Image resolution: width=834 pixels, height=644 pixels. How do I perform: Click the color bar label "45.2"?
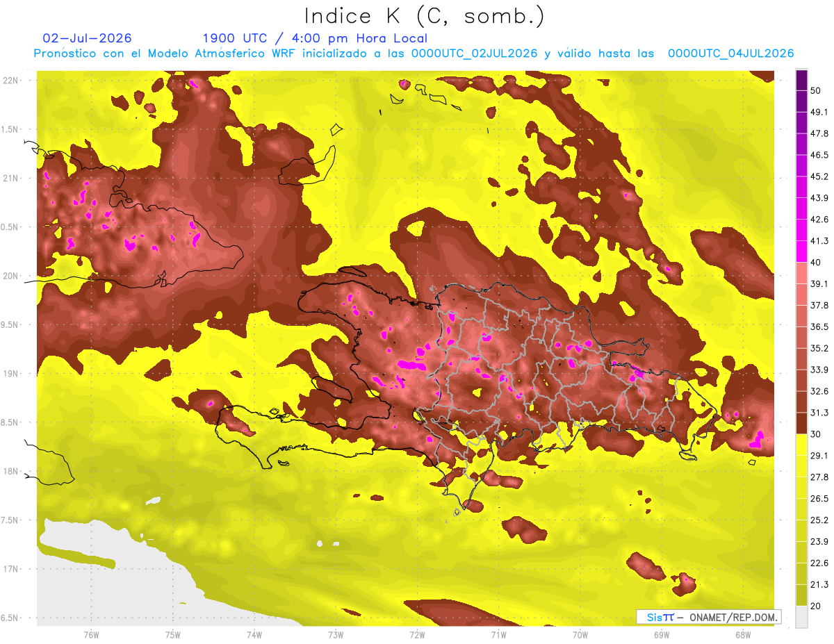[x=820, y=176]
